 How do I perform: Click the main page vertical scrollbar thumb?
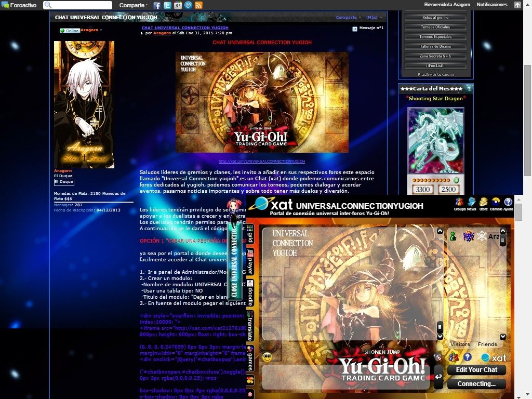[527, 121]
